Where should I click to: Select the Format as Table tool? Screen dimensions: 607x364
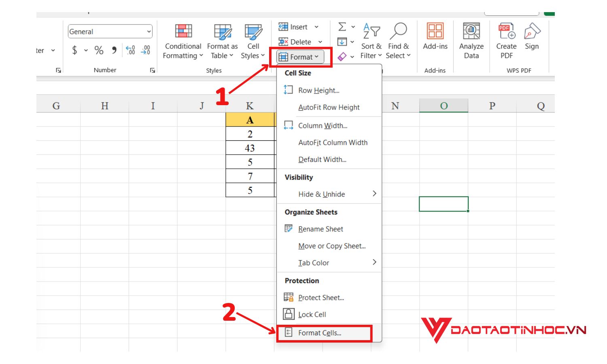[222, 40]
